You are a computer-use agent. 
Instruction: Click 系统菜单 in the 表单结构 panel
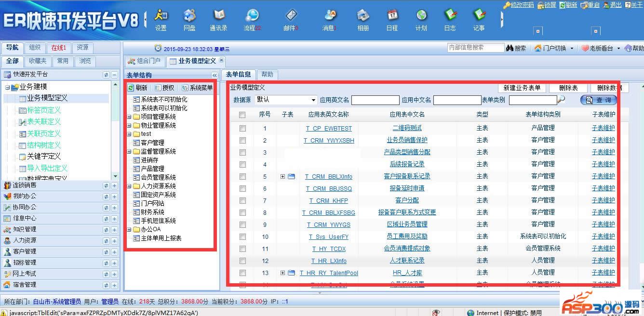coord(197,88)
